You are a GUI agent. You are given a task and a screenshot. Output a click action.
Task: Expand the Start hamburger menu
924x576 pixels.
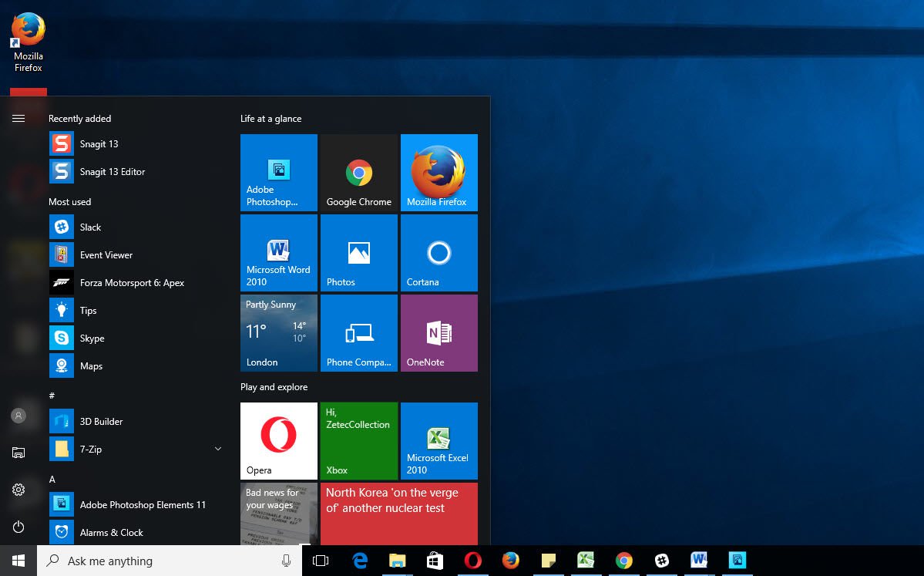coord(18,118)
